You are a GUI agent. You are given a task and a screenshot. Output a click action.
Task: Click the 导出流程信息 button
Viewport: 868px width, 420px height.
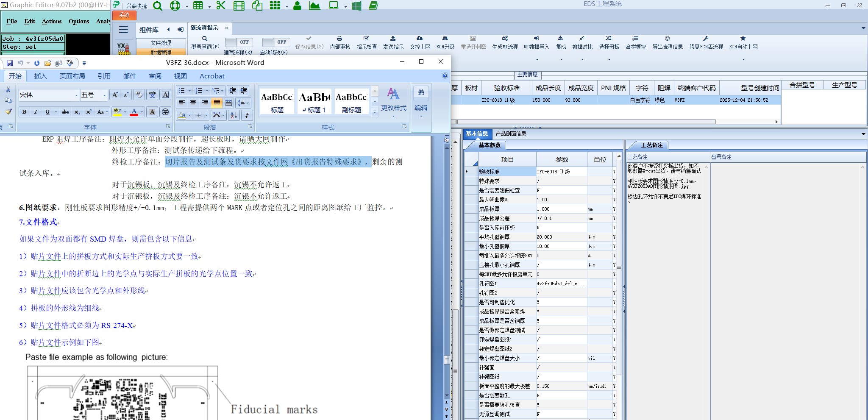(x=668, y=42)
